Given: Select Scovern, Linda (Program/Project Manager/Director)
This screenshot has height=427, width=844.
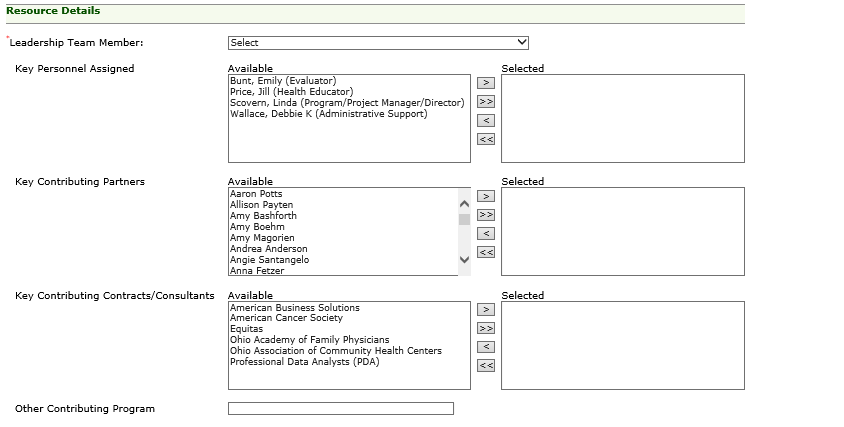Looking at the screenshot, I should (x=347, y=102).
